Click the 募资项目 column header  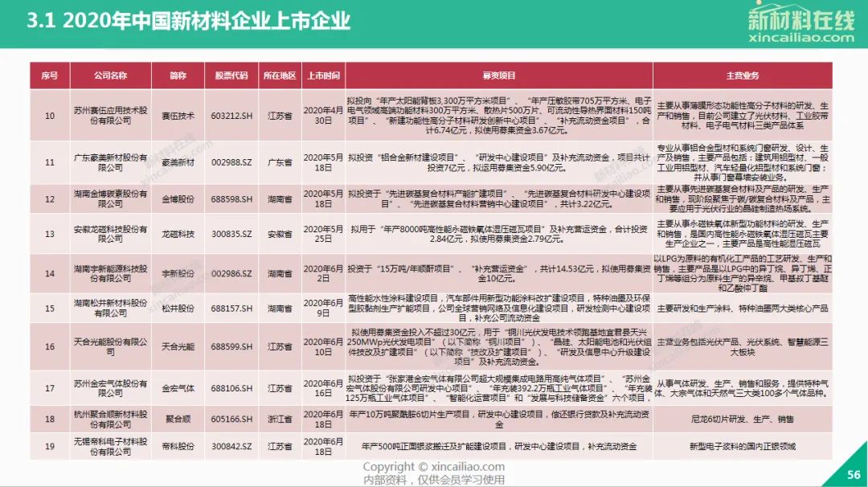(x=498, y=76)
